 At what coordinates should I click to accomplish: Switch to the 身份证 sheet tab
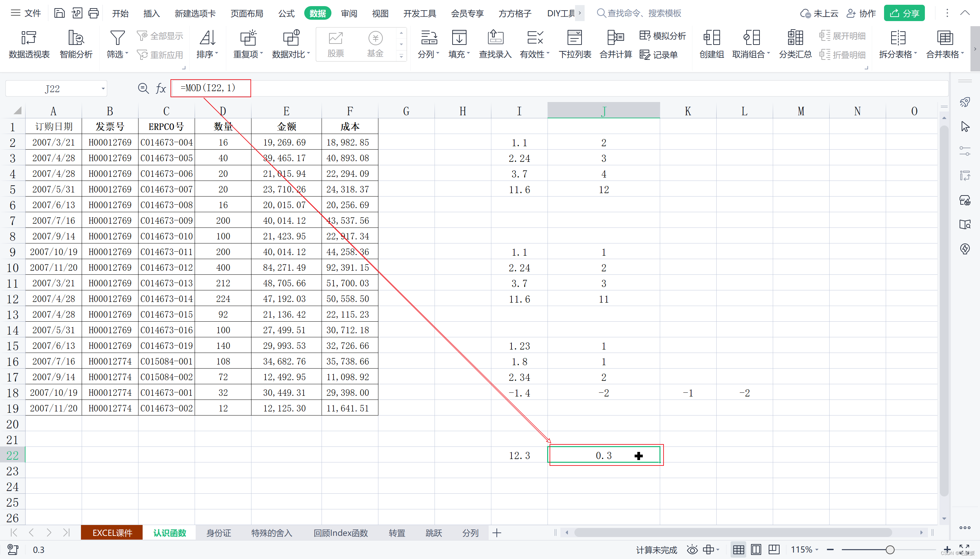218,533
